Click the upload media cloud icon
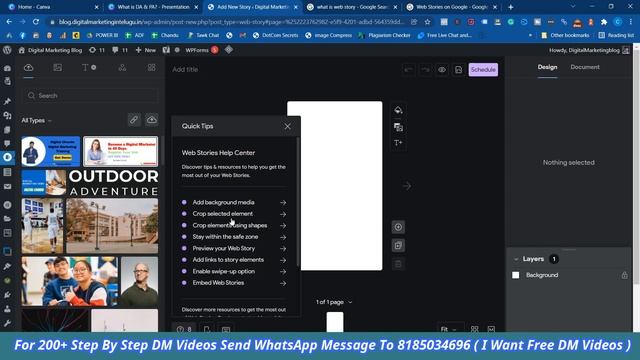 (x=151, y=120)
